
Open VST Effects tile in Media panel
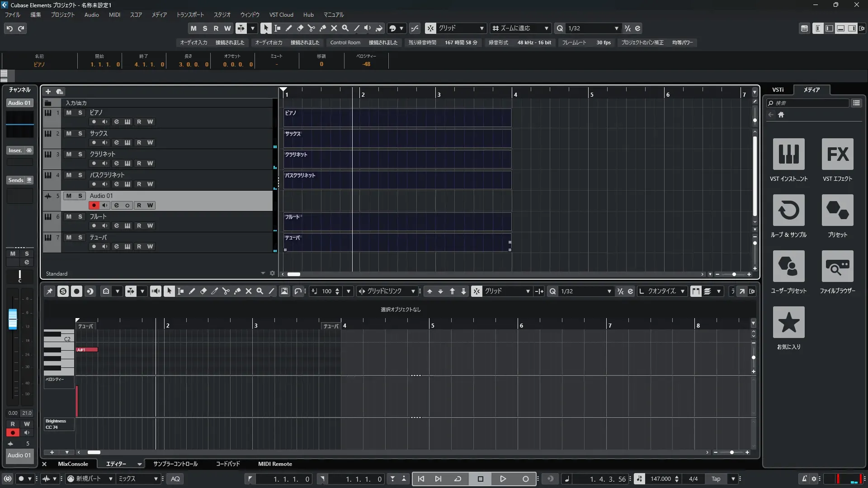[837, 154]
